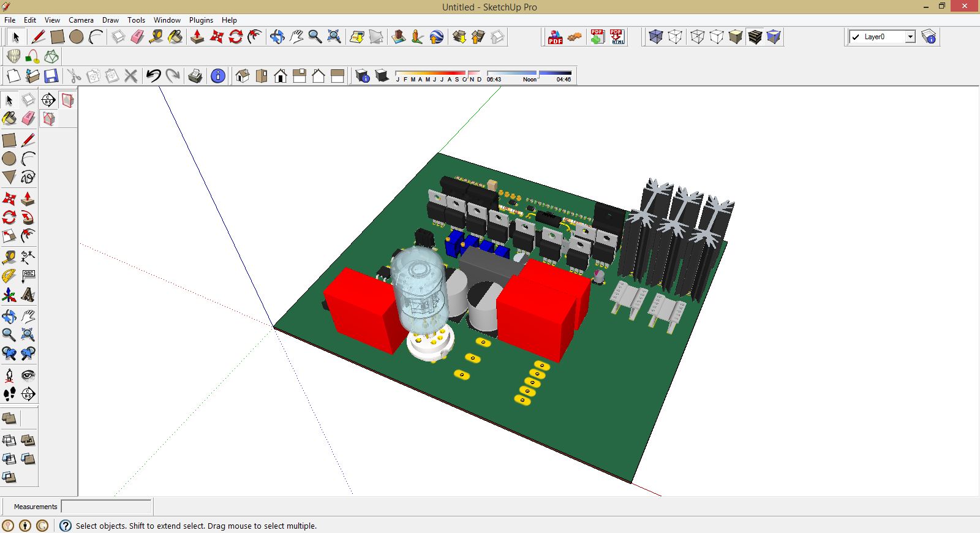Open a file via the folder icon

pos(32,76)
